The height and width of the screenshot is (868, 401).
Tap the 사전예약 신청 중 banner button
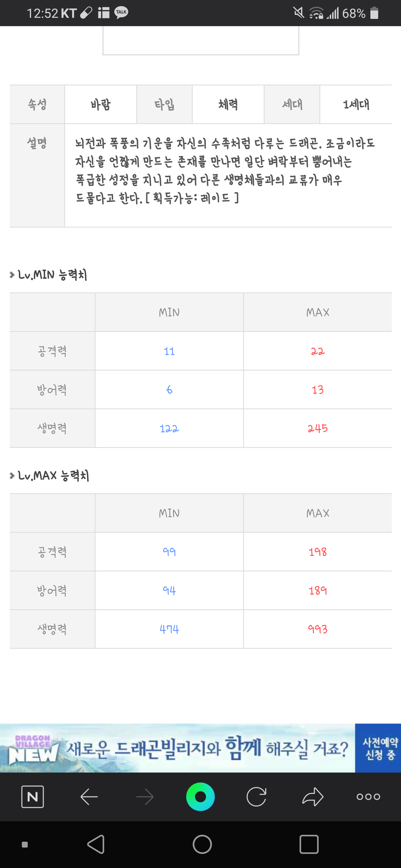[378, 748]
